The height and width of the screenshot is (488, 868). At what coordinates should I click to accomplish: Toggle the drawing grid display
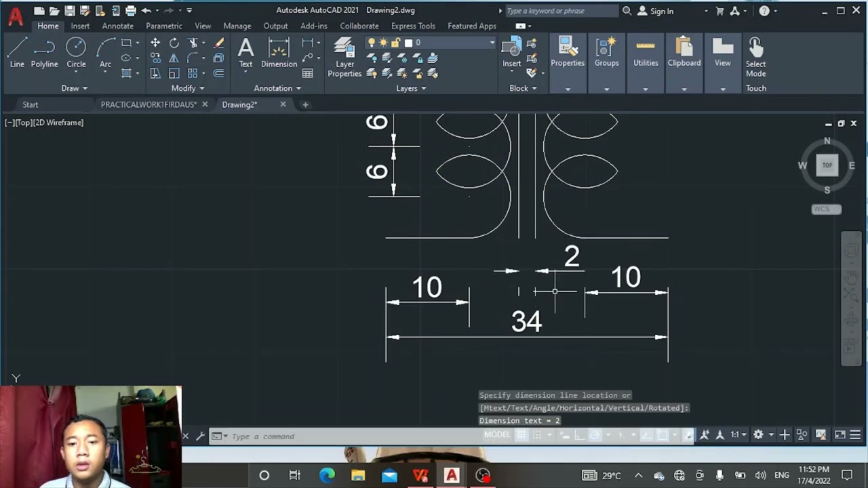pyautogui.click(x=521, y=435)
